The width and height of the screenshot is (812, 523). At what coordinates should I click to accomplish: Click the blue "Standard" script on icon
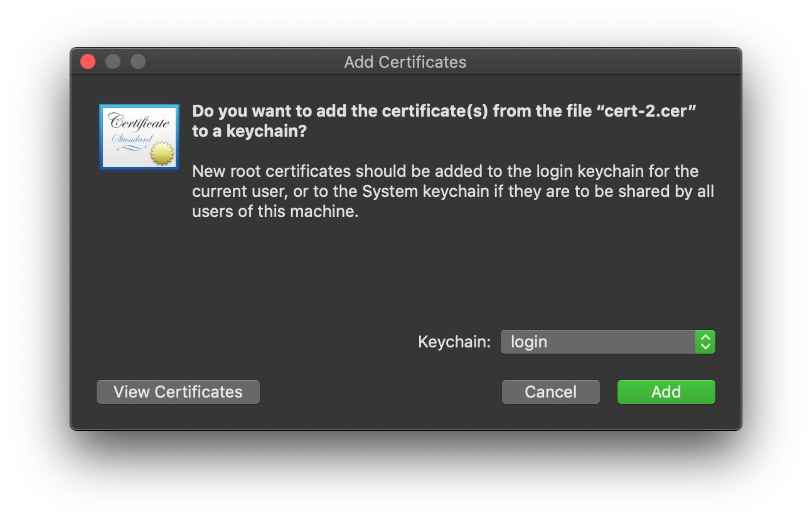pos(132,139)
